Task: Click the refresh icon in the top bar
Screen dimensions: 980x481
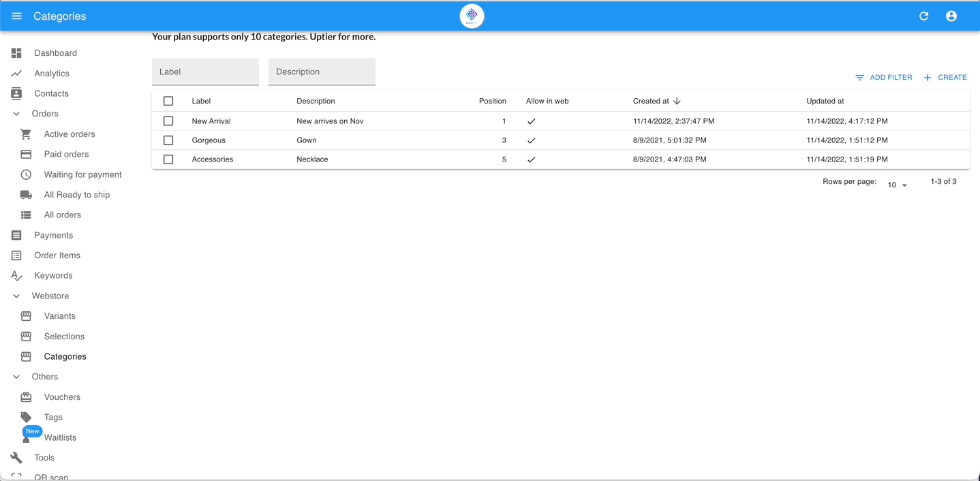Action: point(923,16)
